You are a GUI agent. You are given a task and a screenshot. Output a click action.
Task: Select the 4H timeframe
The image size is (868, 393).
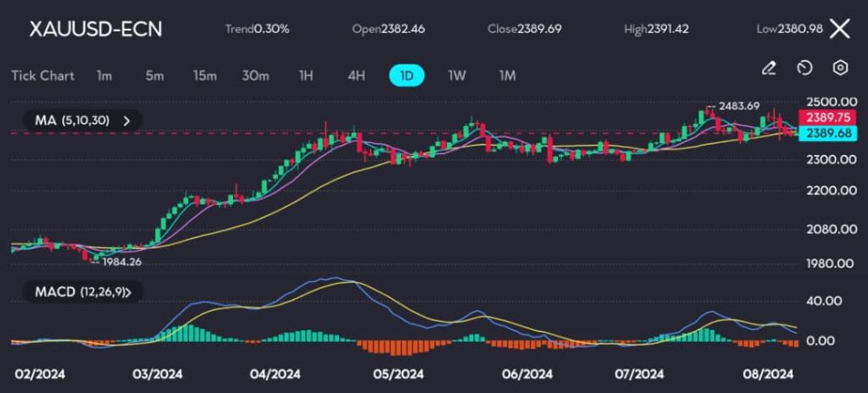point(356,75)
